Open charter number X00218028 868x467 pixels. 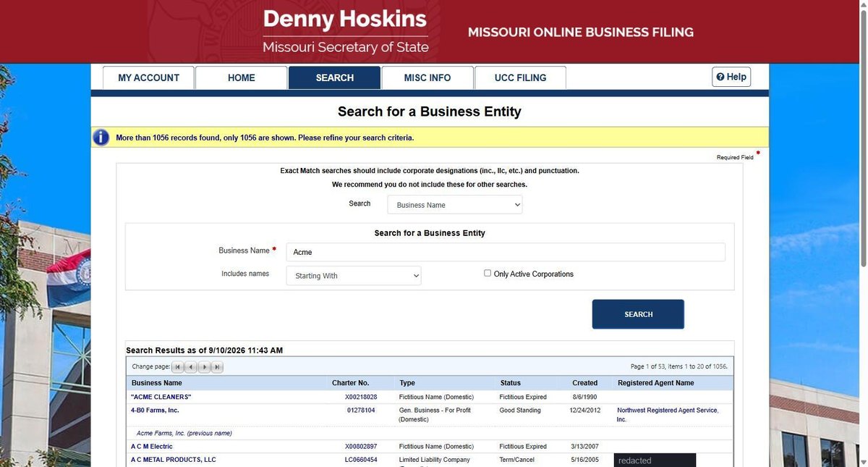[361, 397]
